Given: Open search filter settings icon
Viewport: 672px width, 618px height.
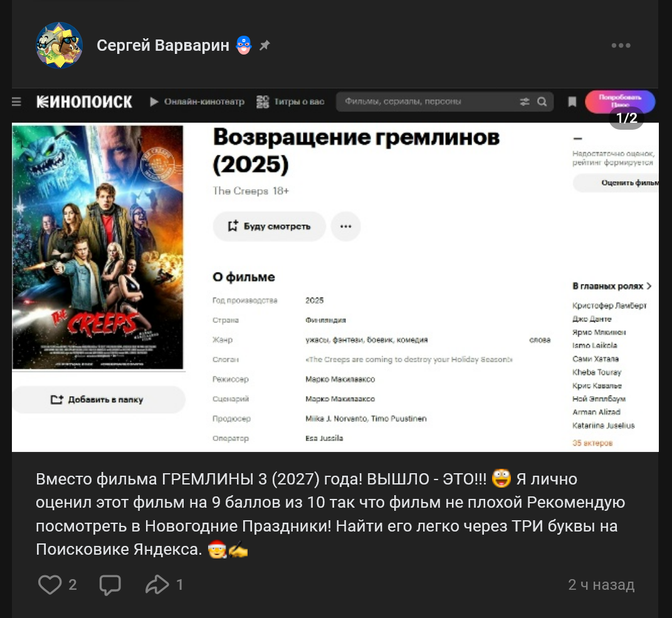Looking at the screenshot, I should (525, 102).
